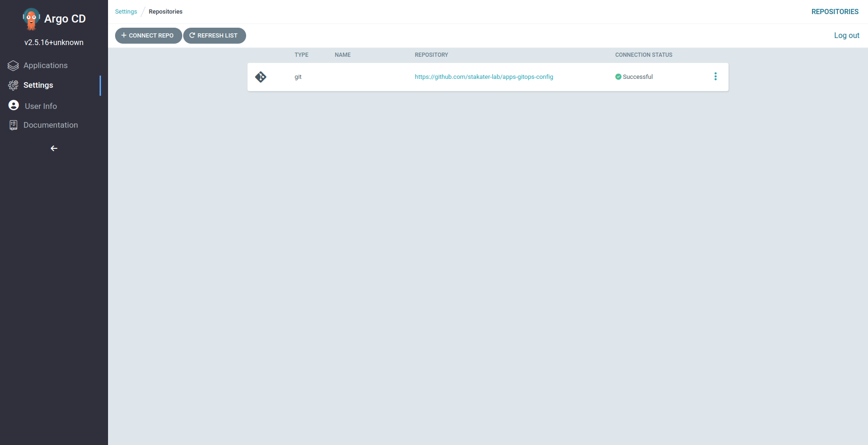Open the Applications section via its stacked-layers icon
Screen dimensions: 868x445
[x=12, y=65]
